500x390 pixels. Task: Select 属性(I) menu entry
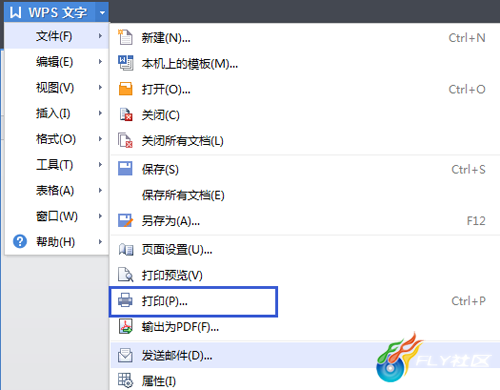[305, 381]
